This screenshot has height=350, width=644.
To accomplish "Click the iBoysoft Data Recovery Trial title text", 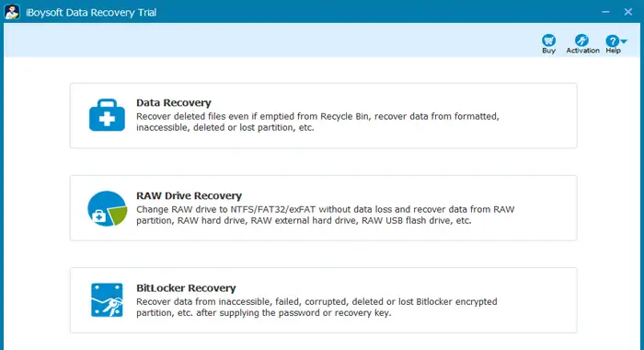I will coord(91,12).
